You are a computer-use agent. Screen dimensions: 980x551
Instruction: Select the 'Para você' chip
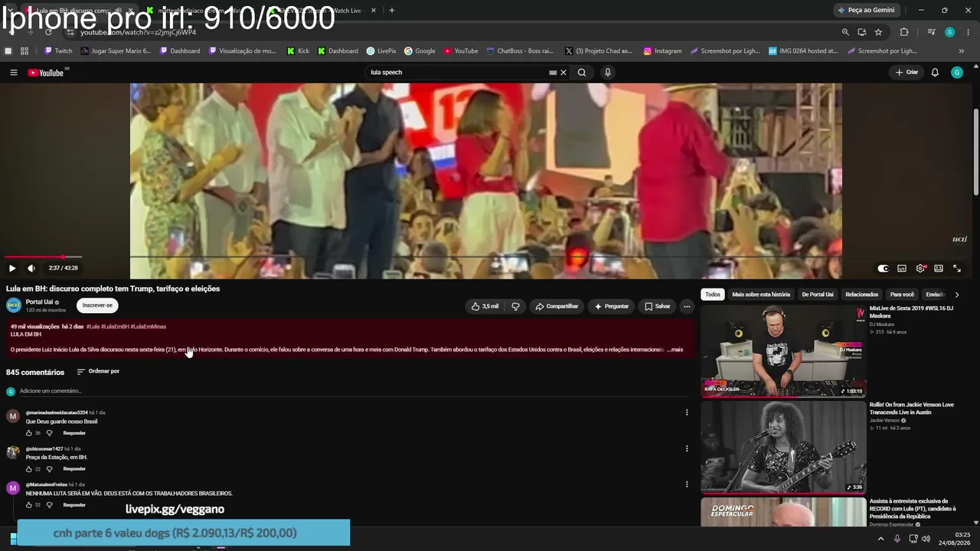pos(903,295)
